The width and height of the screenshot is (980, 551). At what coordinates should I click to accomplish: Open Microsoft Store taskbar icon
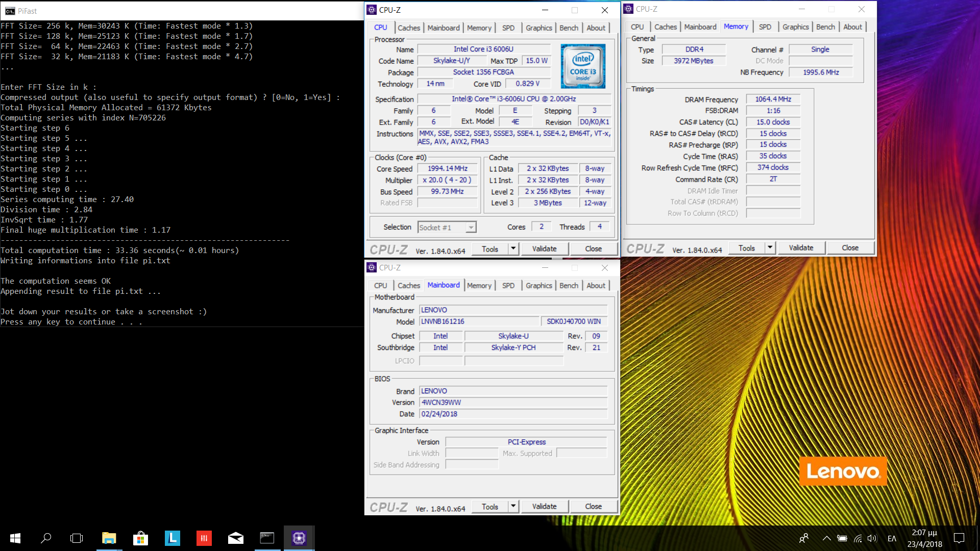[140, 538]
